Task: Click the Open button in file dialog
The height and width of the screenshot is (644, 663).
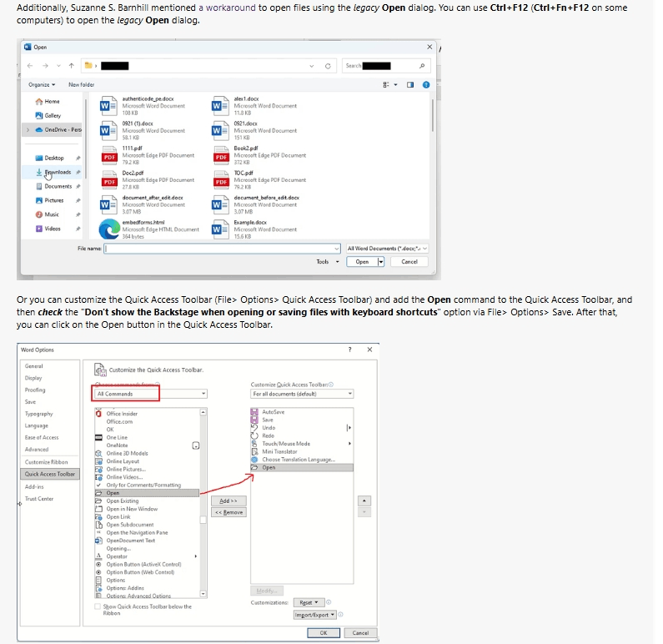Action: [362, 262]
